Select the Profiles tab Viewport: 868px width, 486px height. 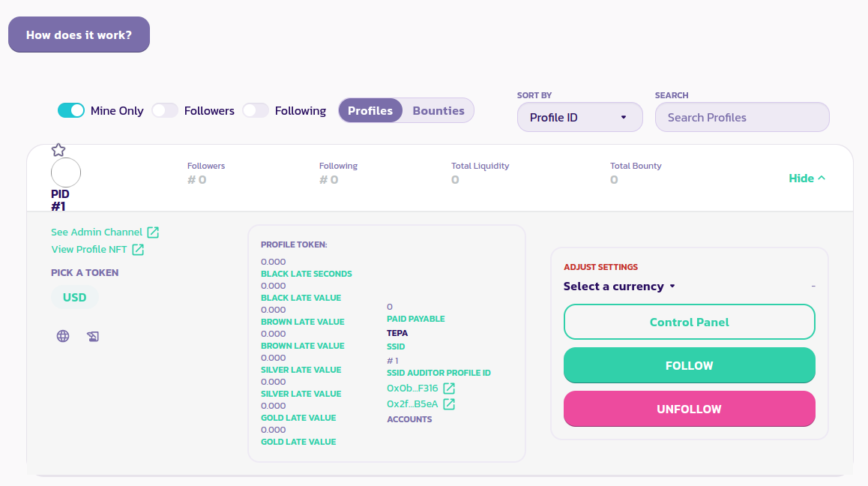point(370,110)
